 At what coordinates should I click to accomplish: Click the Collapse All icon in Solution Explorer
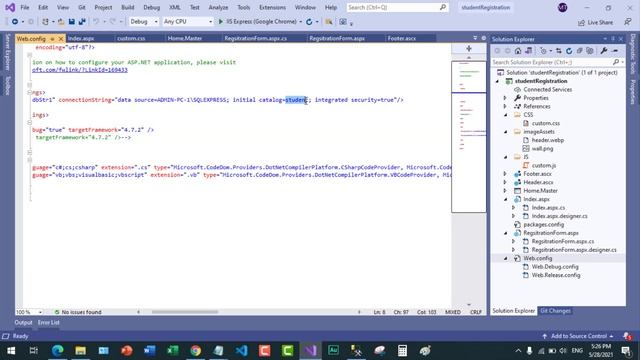pyautogui.click(x=580, y=51)
